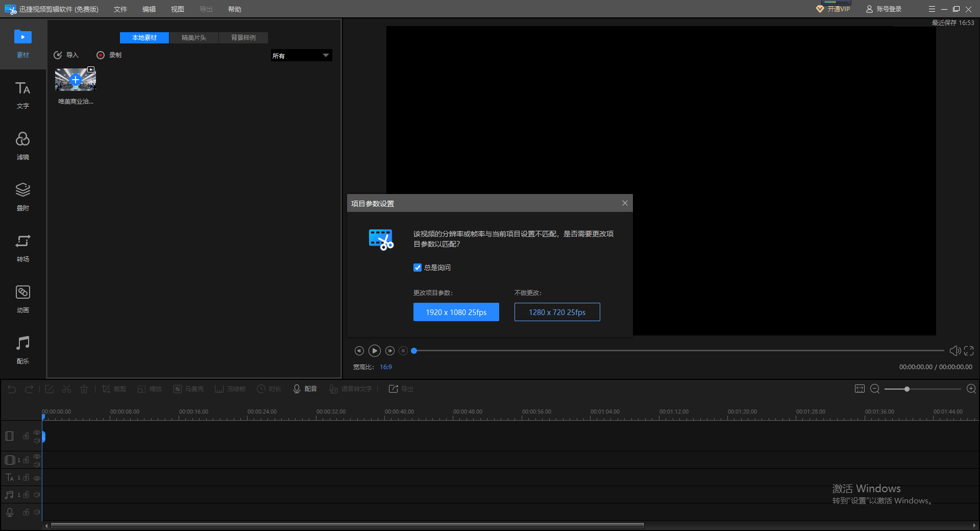This screenshot has height=531, width=980.
Task: Select the 马赛克 mosaic tool
Action: coord(188,389)
